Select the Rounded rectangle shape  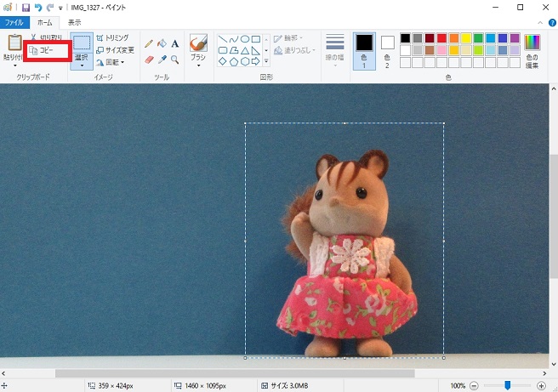(223, 50)
